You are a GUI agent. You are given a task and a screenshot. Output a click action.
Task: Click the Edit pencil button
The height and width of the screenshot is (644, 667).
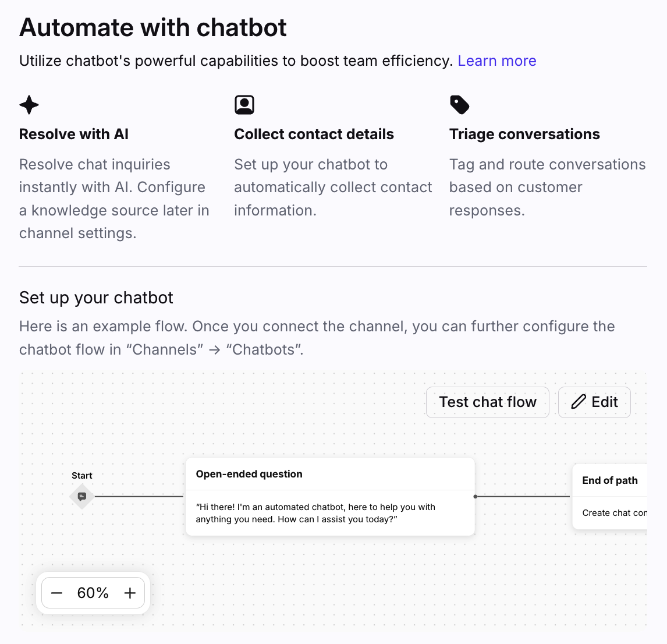click(594, 402)
